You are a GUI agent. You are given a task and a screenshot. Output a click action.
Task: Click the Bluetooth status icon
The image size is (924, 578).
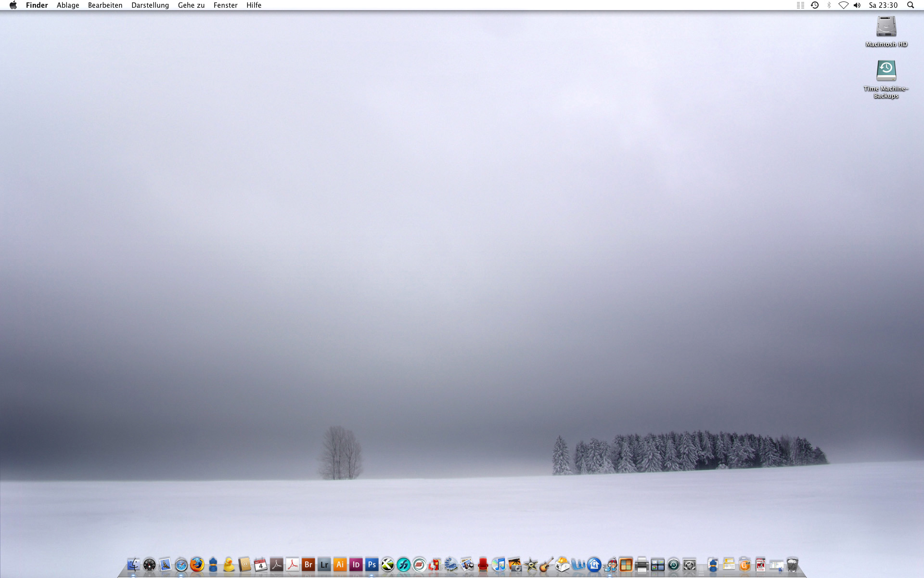(829, 5)
